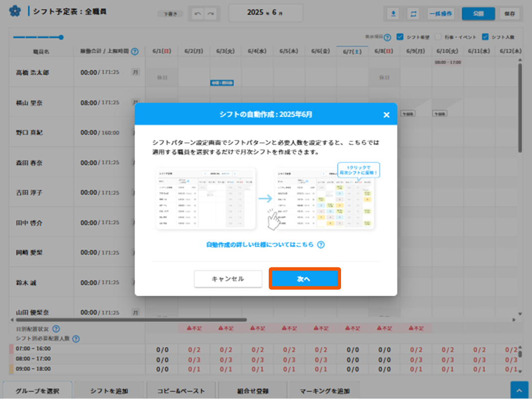Open the 一括操作 menu
The image size is (532, 399).
(x=441, y=14)
